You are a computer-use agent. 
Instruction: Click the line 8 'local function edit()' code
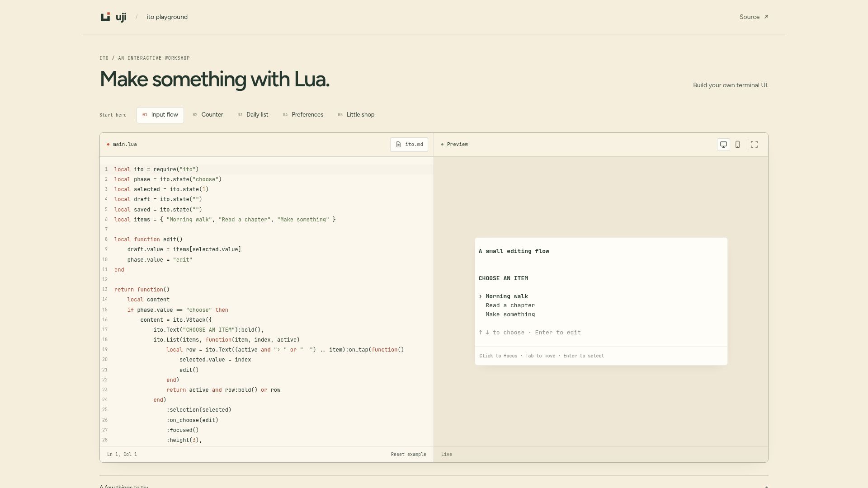pyautogui.click(x=148, y=239)
